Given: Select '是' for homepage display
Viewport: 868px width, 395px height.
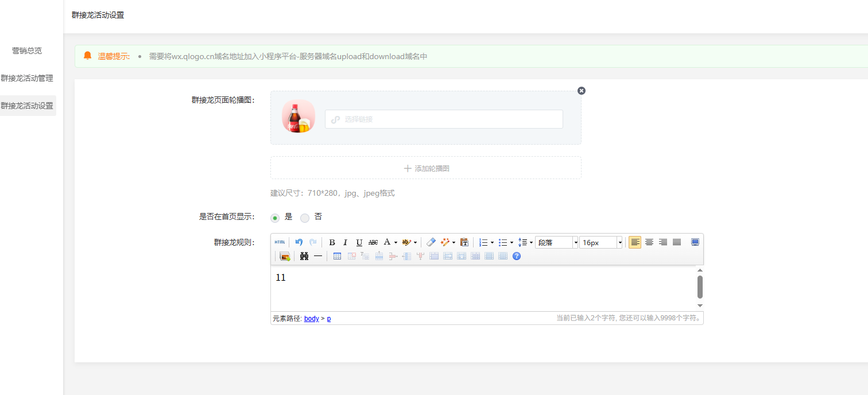Looking at the screenshot, I should (x=276, y=218).
